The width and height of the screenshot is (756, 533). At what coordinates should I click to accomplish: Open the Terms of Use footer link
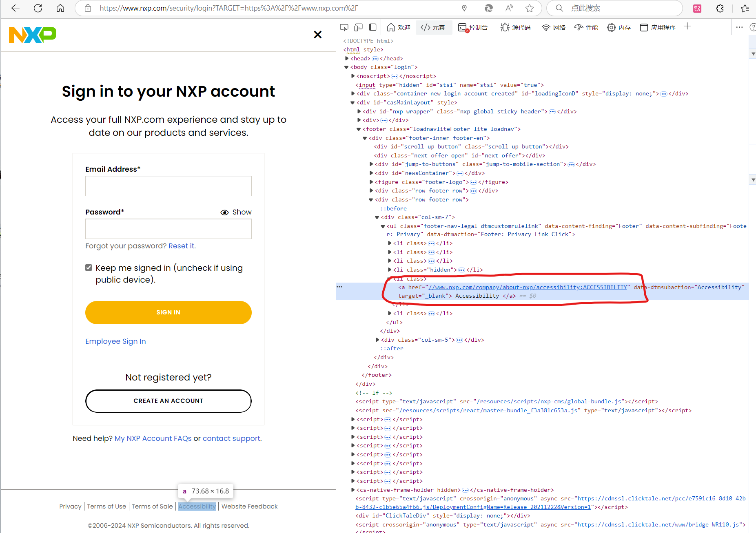pyautogui.click(x=106, y=506)
